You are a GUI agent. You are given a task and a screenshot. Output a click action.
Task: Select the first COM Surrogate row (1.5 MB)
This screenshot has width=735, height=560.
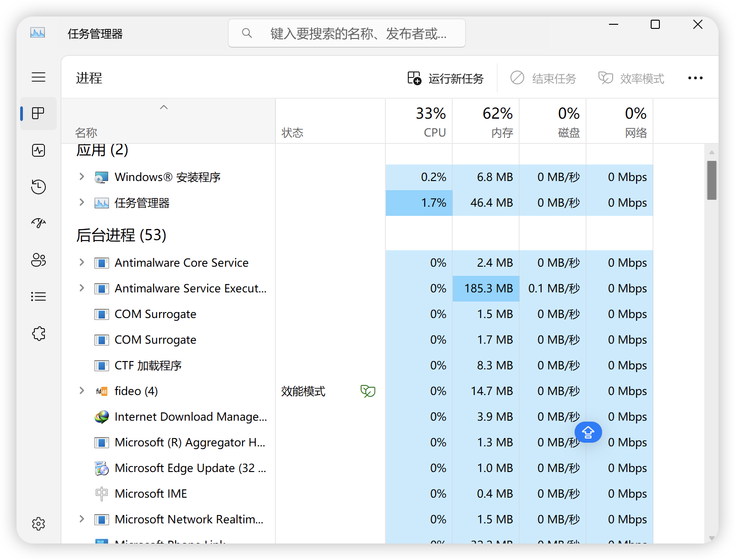coord(357,314)
